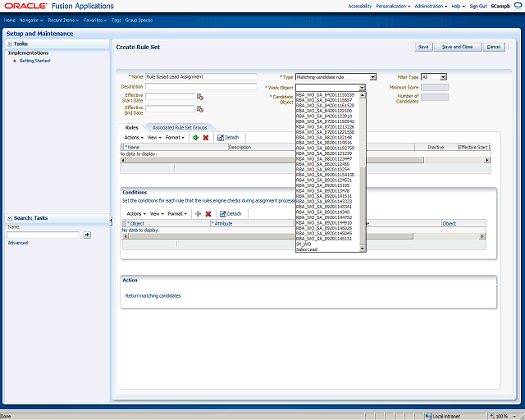The image size is (525, 420).
Task: Click the Rules table right scroll arrow
Action: tap(487, 160)
